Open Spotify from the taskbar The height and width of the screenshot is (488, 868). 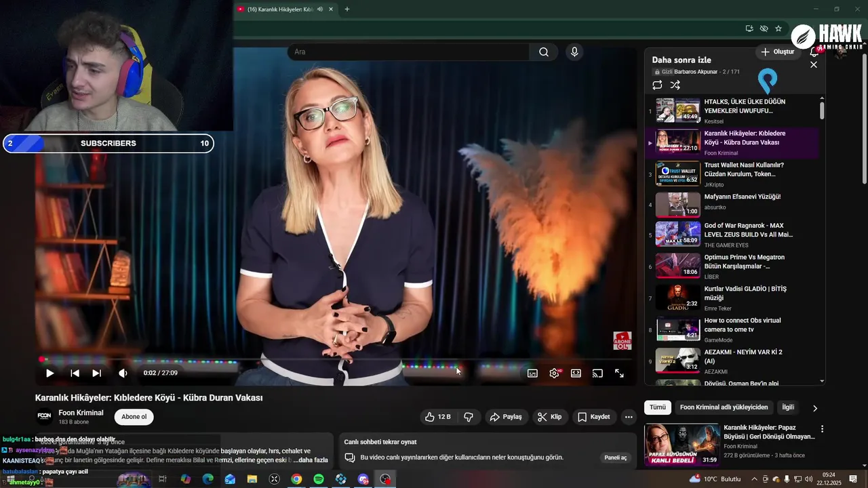pyautogui.click(x=319, y=479)
